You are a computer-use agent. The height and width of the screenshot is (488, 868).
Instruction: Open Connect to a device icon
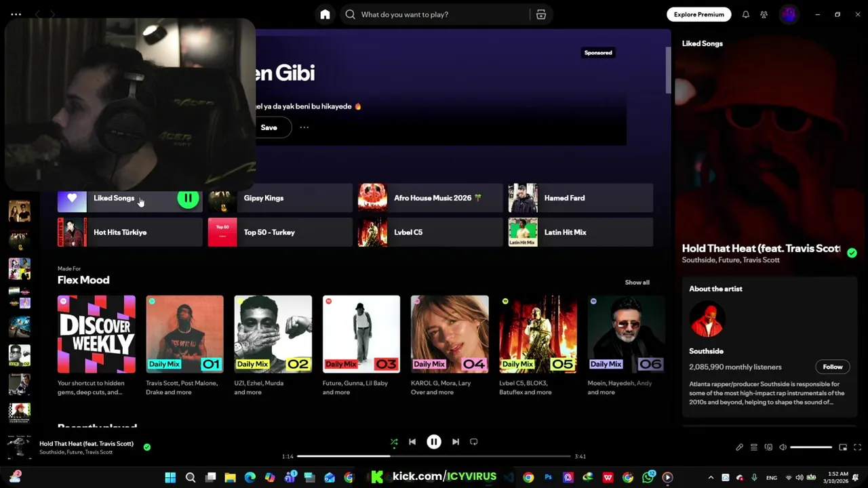pos(768,447)
